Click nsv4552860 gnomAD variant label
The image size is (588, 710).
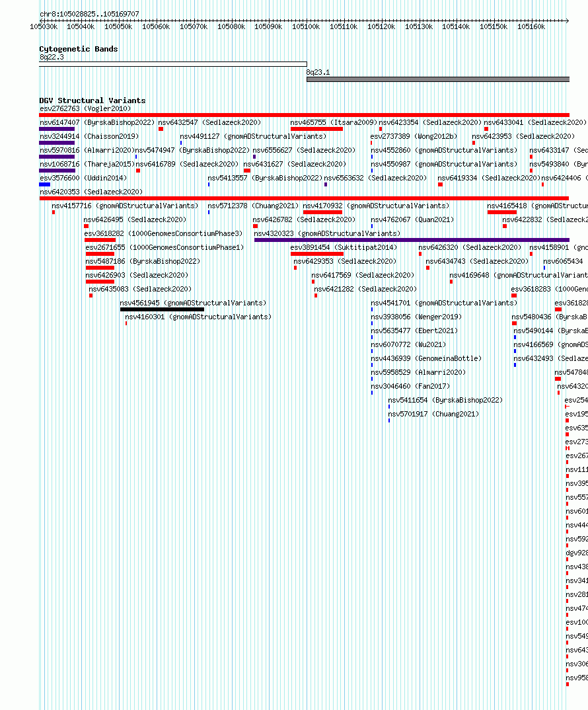444,150
